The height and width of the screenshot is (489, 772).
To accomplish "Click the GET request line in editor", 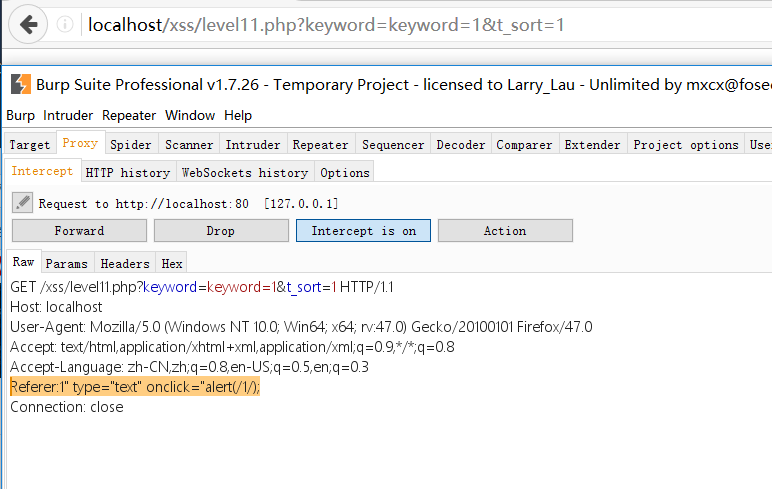I will coord(202,287).
